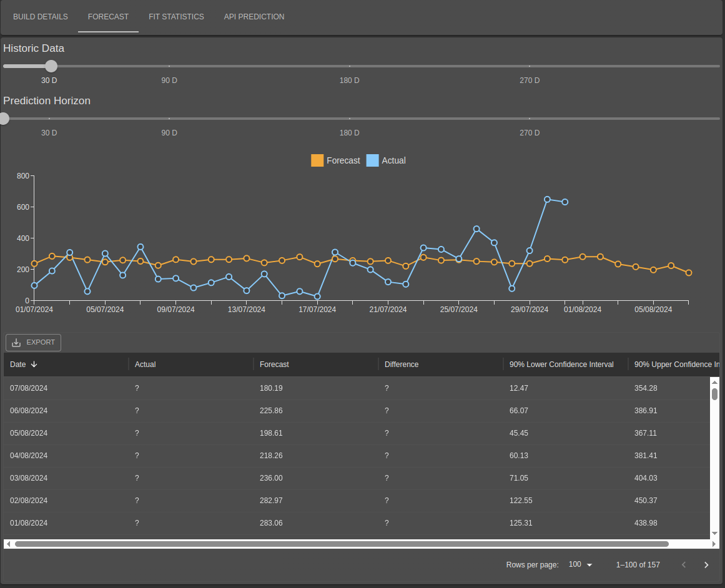Sort by 90% Upper Confidence Interval column

(674, 365)
